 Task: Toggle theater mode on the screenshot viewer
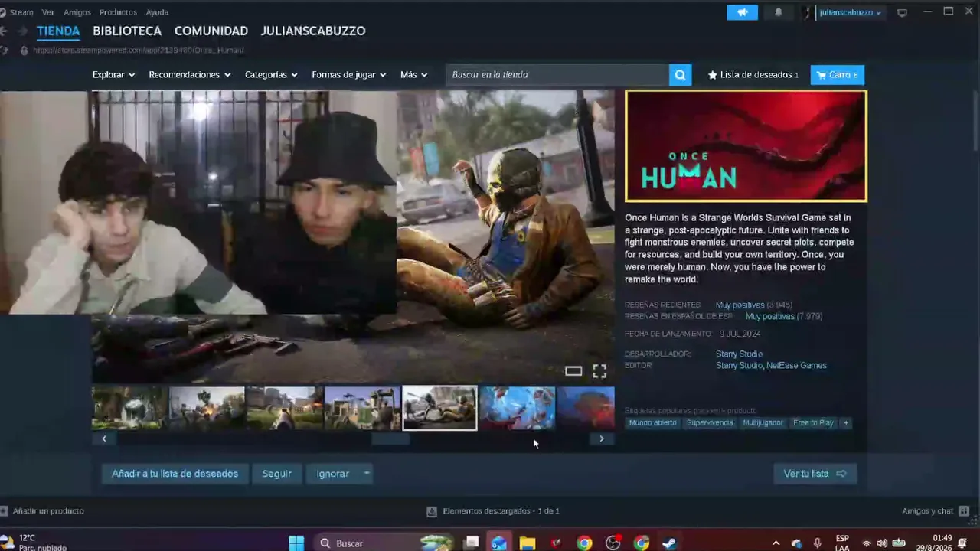point(573,371)
